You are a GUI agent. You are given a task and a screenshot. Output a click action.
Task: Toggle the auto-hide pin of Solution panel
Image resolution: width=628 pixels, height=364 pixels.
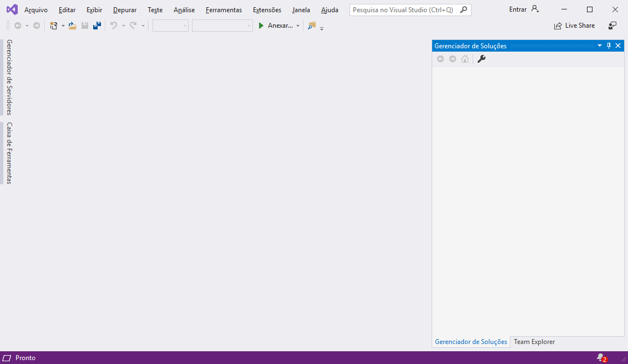tap(609, 46)
